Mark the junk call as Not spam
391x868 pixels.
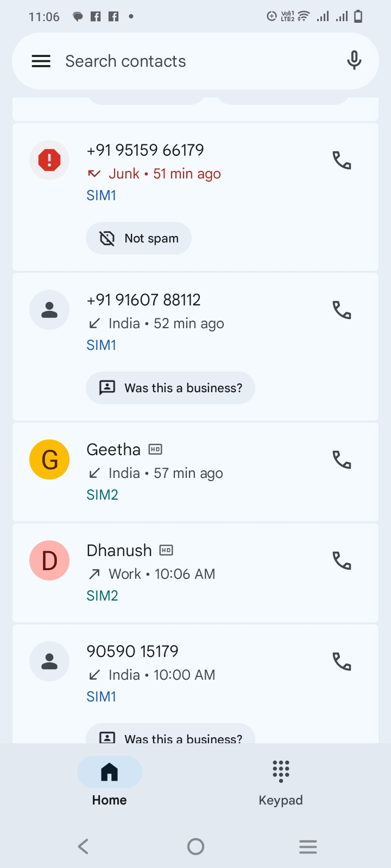click(x=139, y=238)
